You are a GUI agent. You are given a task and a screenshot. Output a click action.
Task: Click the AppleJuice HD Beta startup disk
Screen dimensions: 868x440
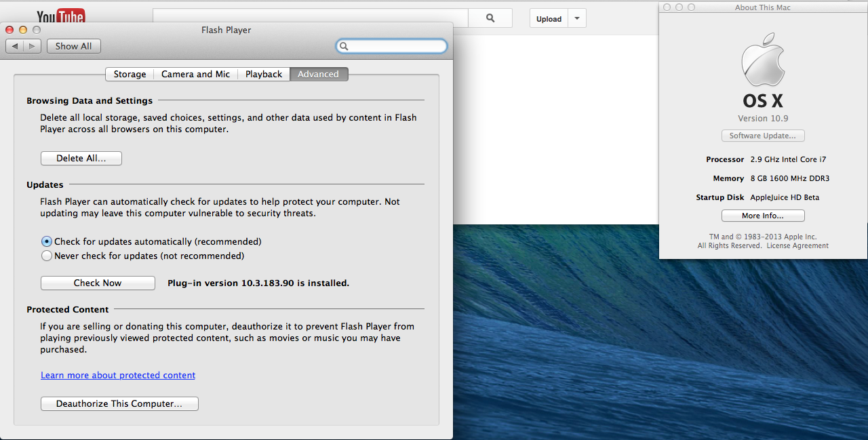[x=785, y=197]
